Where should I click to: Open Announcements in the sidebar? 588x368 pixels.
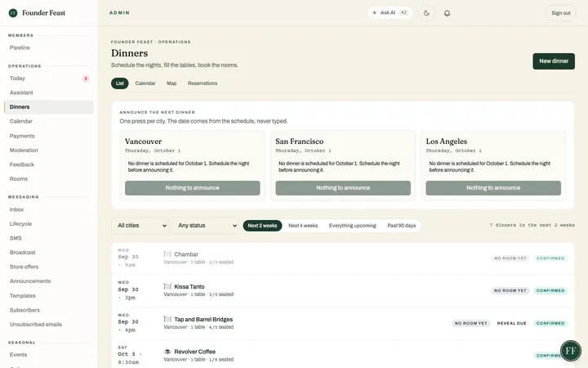pyautogui.click(x=49, y=281)
